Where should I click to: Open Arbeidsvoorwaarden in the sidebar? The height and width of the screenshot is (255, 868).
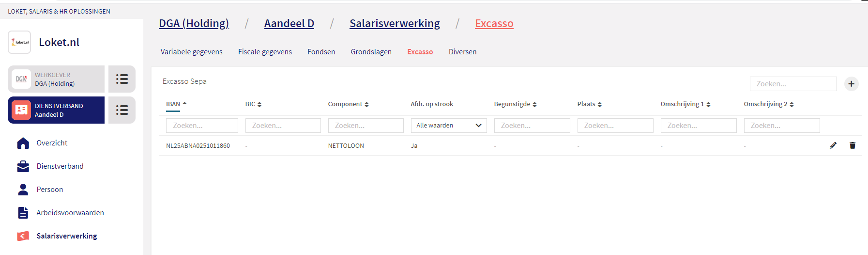coord(70,213)
